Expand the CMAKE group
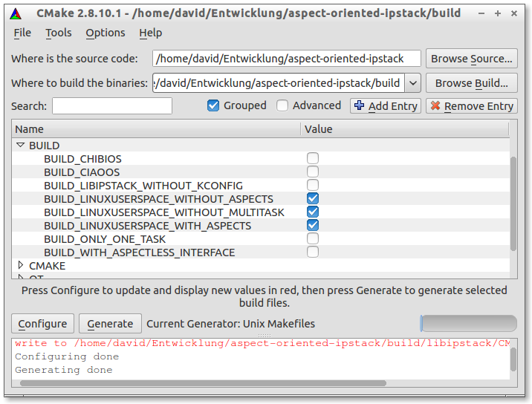532x404 pixels. coord(20,265)
